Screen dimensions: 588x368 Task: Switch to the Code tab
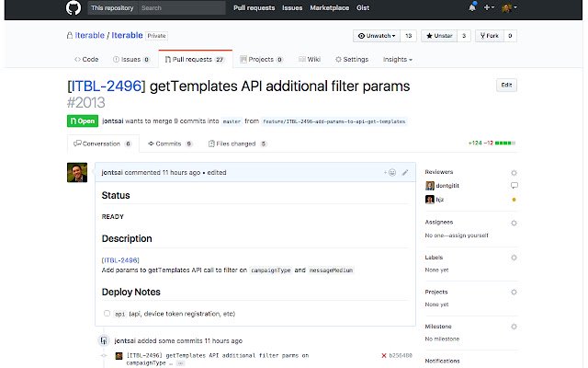point(86,59)
